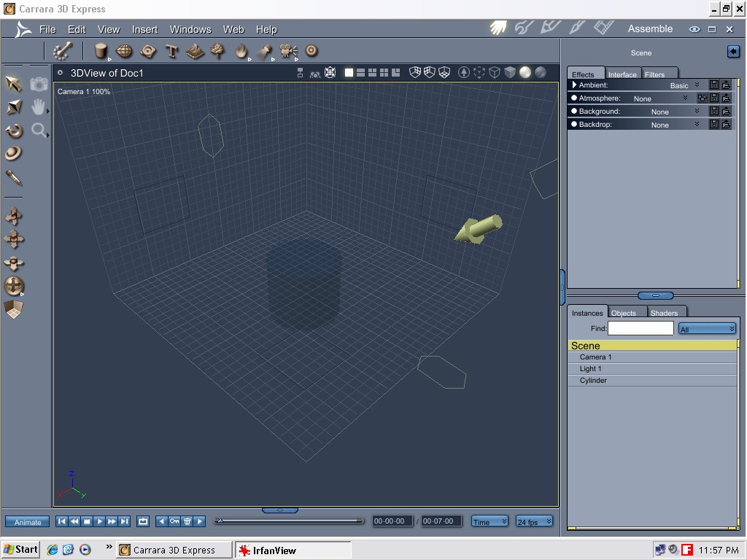Viewport: 747px width, 560px height.
Task: Choose the magnifier zoom tool
Action: click(x=39, y=131)
